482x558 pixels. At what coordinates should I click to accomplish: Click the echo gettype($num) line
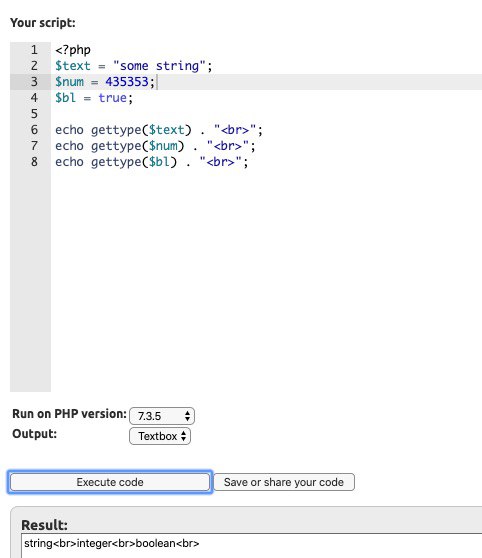[155, 146]
